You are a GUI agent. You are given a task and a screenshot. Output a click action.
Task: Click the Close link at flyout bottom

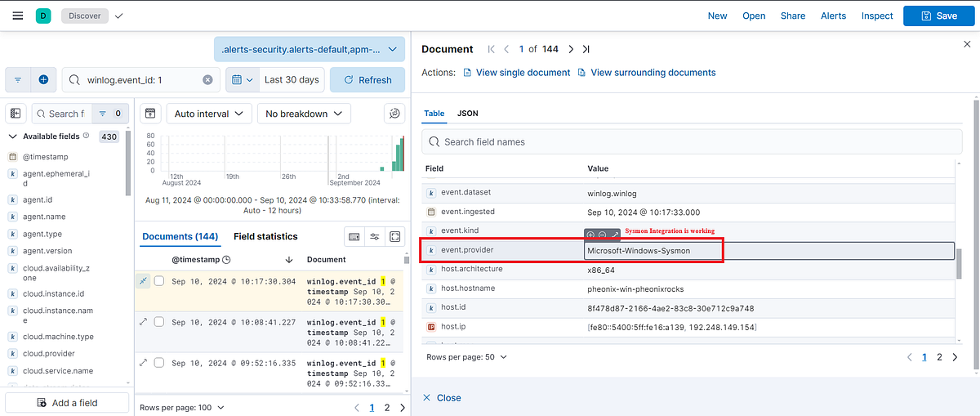pos(442,398)
